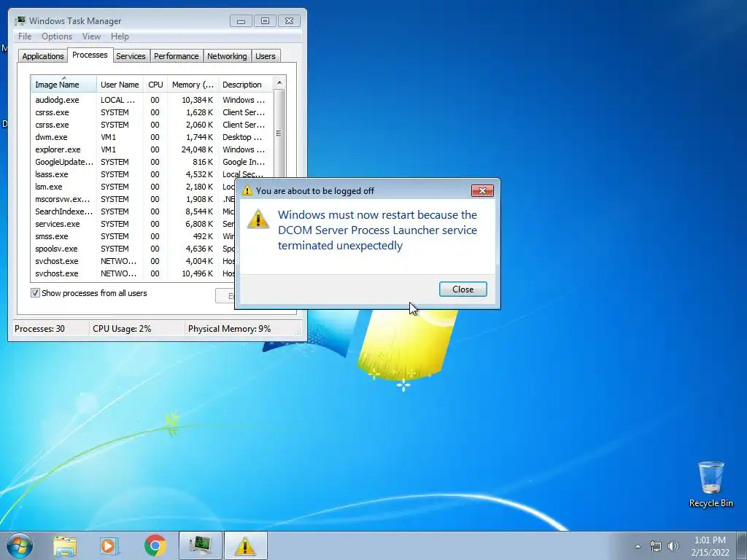747x560 pixels.
Task: Click Processes: 30 status bar entry
Action: click(x=39, y=329)
